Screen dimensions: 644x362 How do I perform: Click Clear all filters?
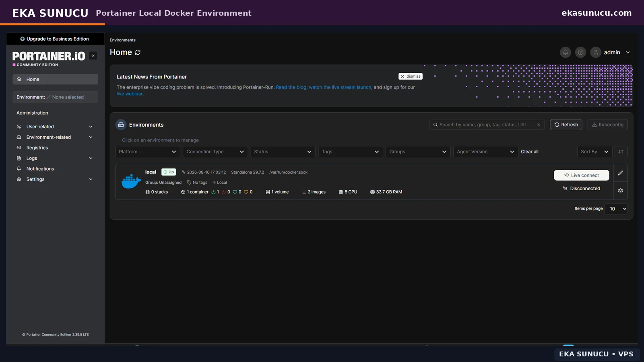pyautogui.click(x=530, y=152)
